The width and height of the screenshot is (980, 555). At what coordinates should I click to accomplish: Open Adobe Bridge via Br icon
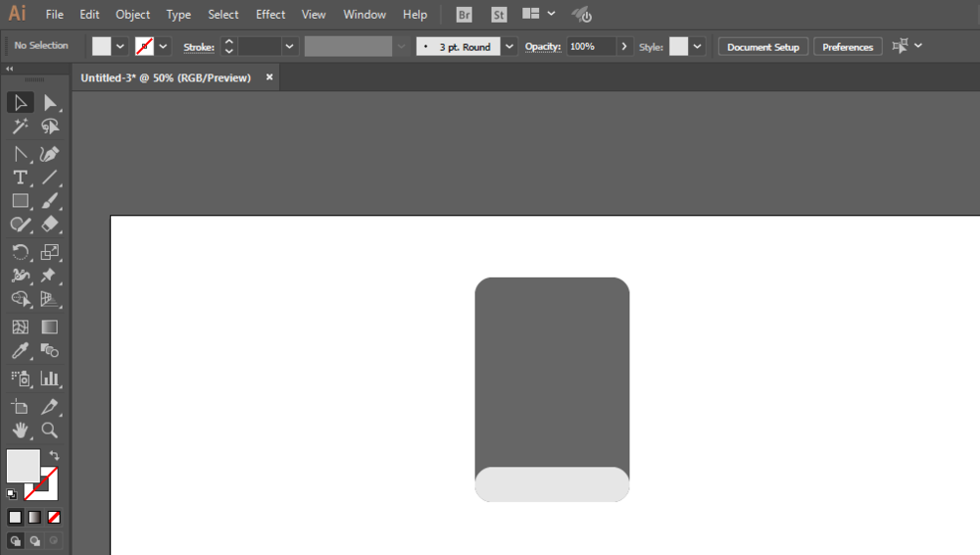464,15
